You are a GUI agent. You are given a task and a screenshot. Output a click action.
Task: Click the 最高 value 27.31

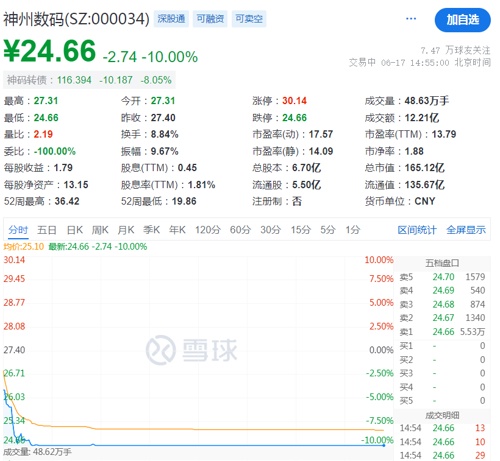click(x=46, y=101)
